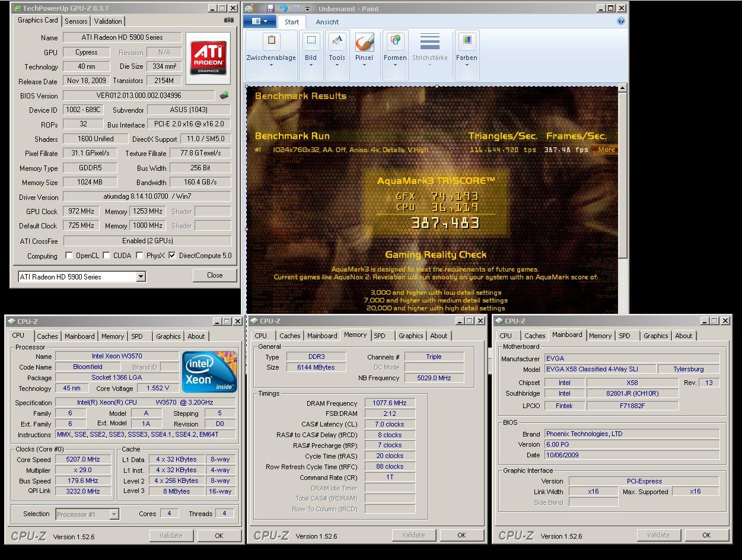Click the Zwischenablage clipboard icon
This screenshot has height=560, width=742.
tap(272, 40)
